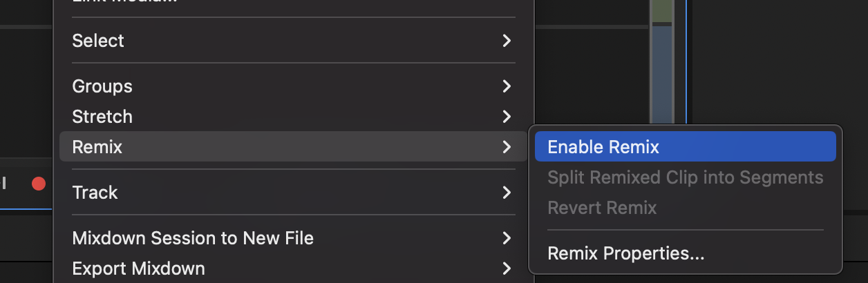The width and height of the screenshot is (868, 283).
Task: Expand chevron beside Mixdown Session to New File
Action: [x=507, y=238]
